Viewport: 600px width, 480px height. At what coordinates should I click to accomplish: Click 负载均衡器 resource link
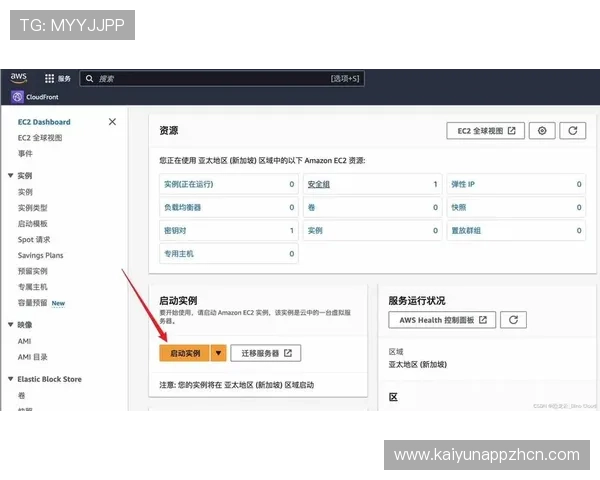(182, 207)
